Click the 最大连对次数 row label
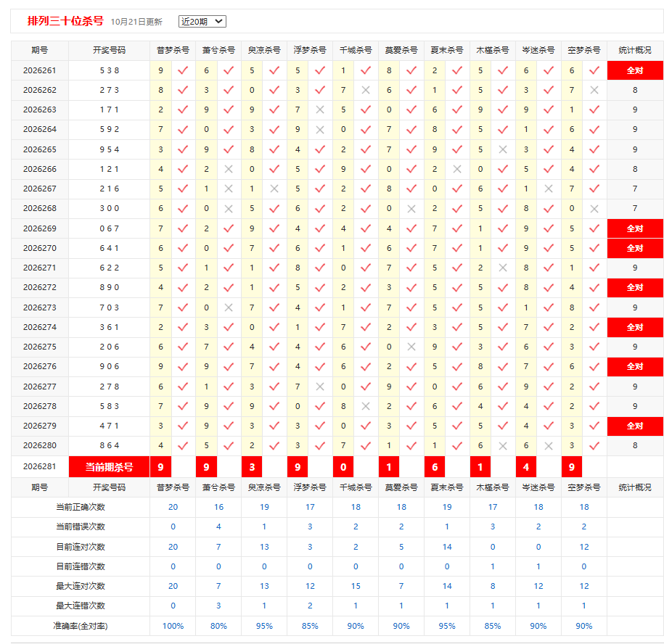This screenshot has width=664, height=644. [81, 586]
